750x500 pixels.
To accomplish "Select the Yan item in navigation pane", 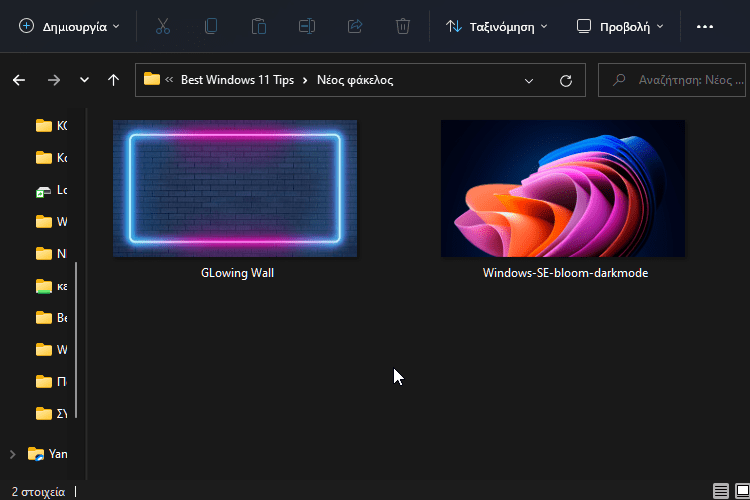I will (47, 454).
